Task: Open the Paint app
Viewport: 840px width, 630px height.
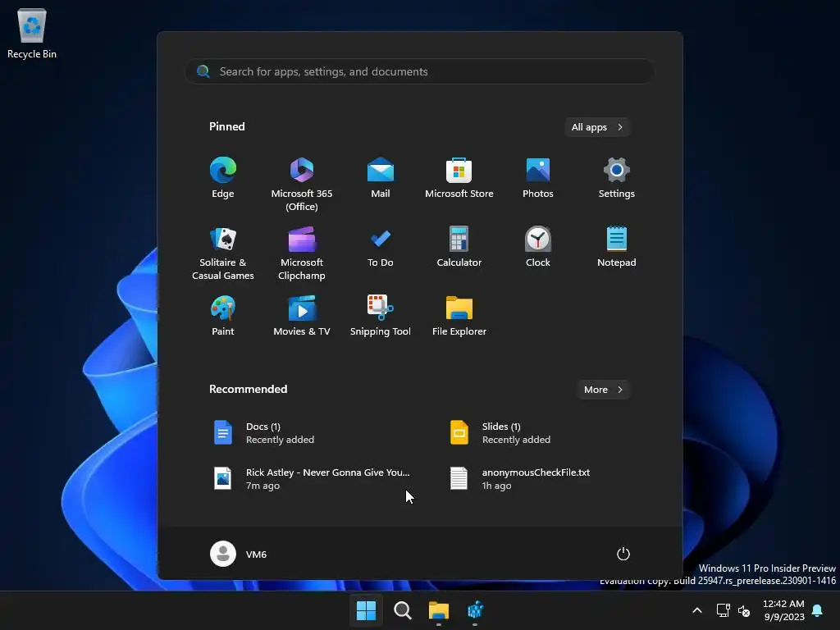Action: pyautogui.click(x=223, y=316)
